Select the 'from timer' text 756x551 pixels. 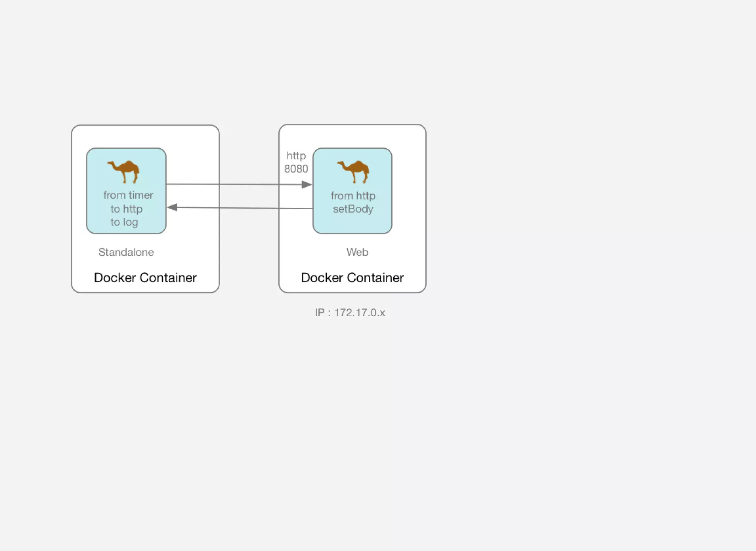128,195
